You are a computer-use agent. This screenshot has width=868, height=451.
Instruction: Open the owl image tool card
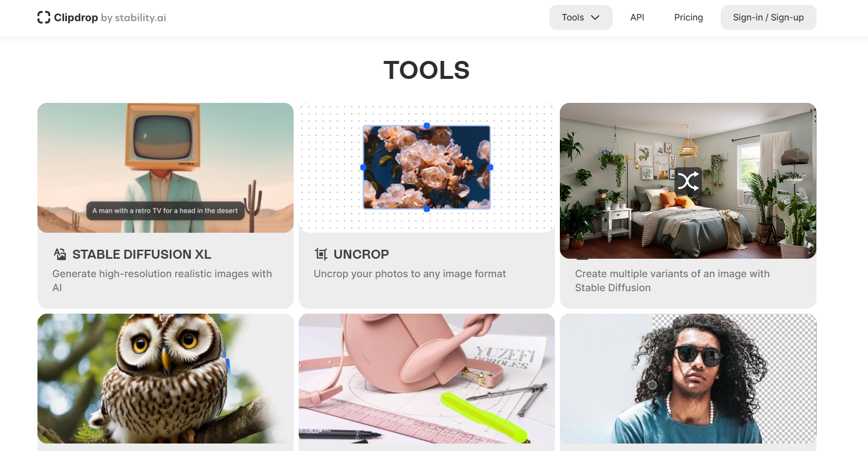click(x=165, y=379)
